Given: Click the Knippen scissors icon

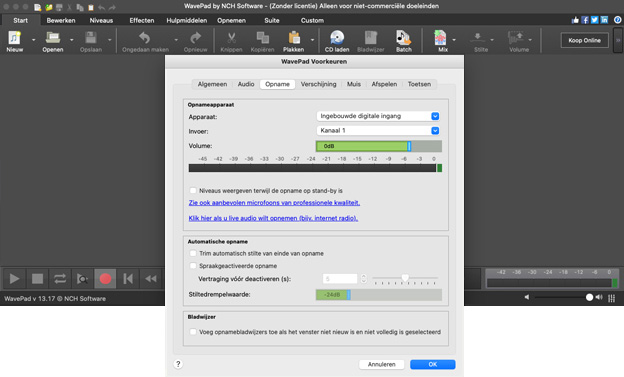Looking at the screenshot, I should (x=231, y=38).
